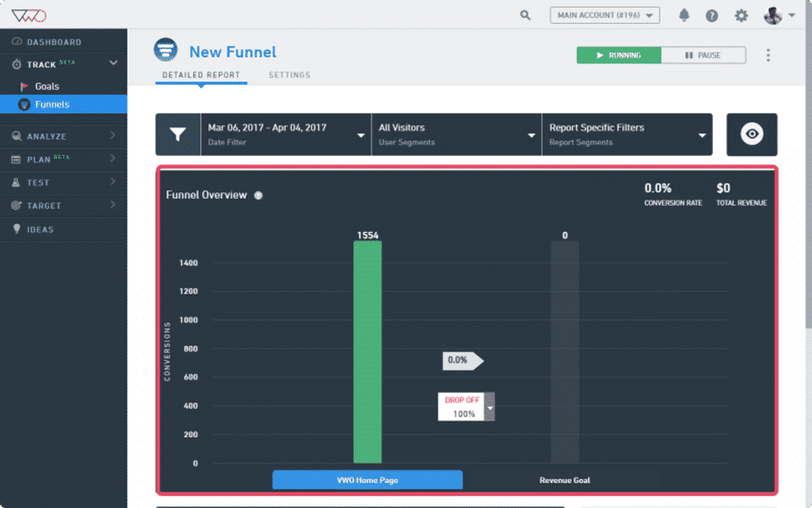This screenshot has height=508, width=812.
Task: Click the Ideas lightbulb icon
Action: (17, 229)
